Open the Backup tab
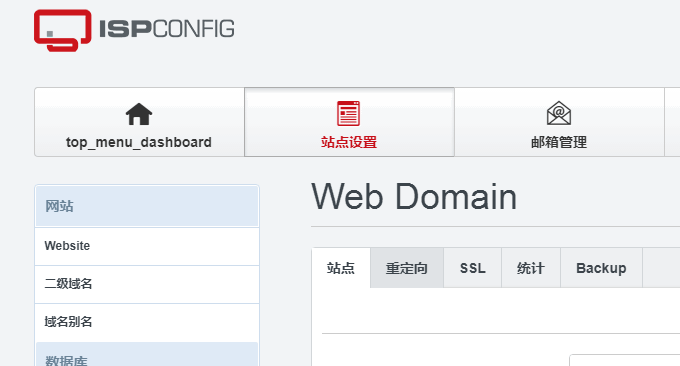680x366 pixels. 601,268
